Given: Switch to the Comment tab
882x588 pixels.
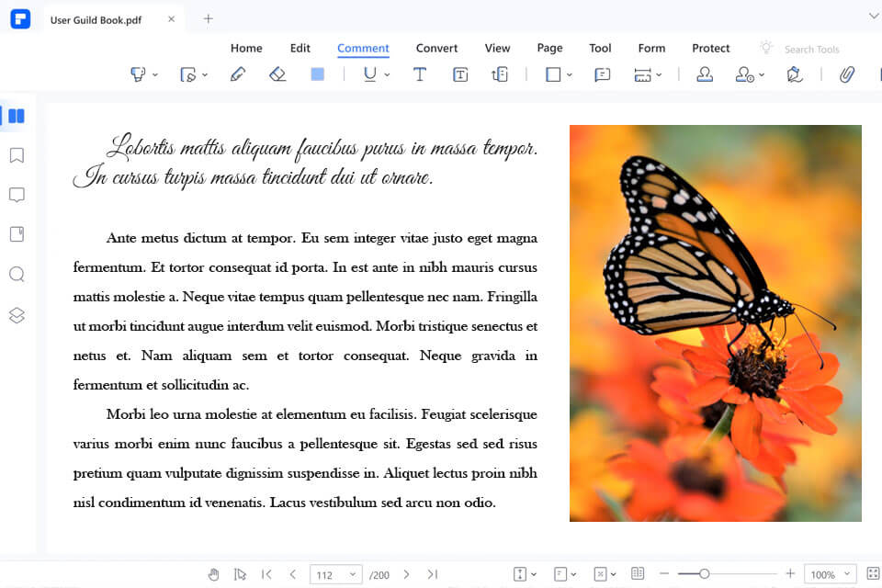Looking at the screenshot, I should point(363,49).
